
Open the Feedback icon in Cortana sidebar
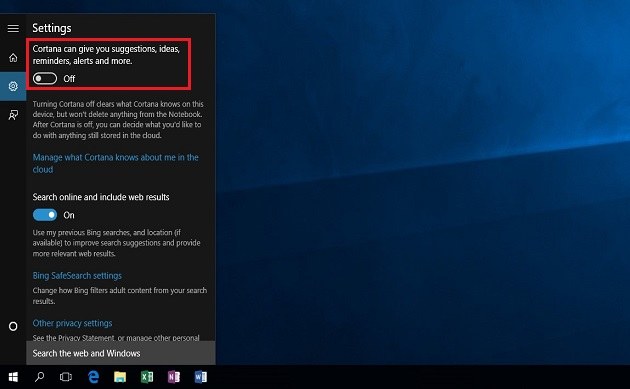point(13,115)
